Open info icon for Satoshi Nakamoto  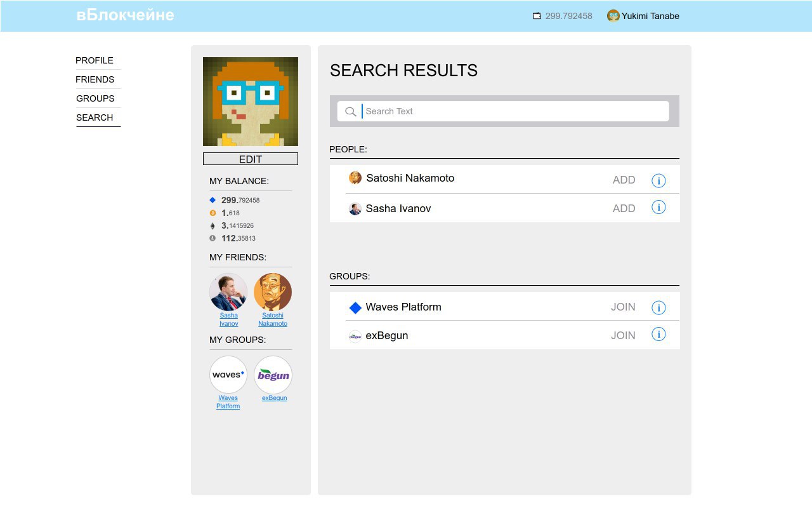[658, 181]
